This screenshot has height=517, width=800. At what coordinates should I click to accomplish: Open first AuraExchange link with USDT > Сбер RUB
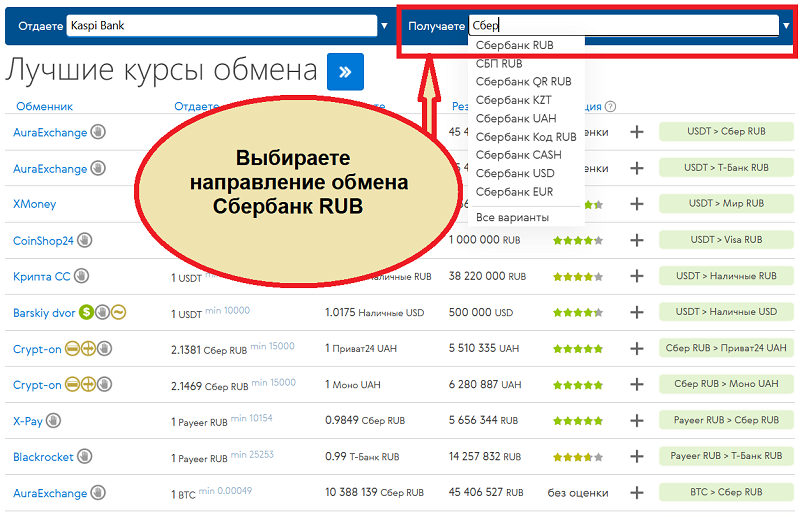point(50,132)
